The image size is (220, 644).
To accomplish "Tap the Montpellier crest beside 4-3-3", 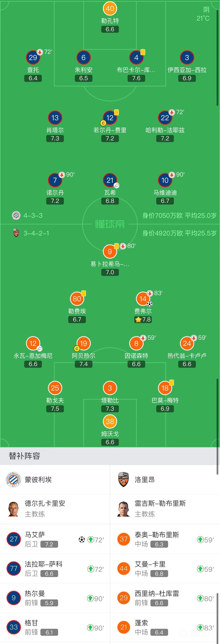I will (x=16, y=215).
